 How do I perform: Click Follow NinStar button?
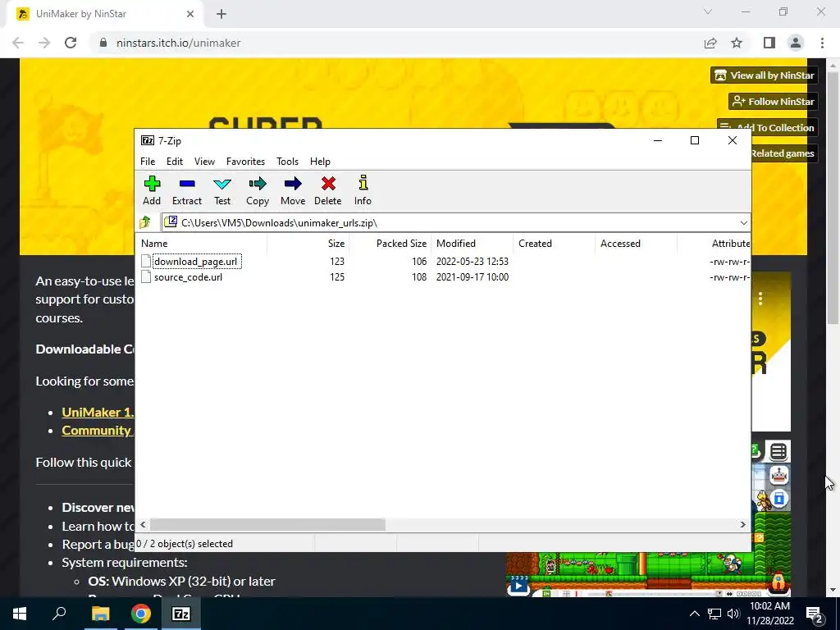[x=773, y=101]
